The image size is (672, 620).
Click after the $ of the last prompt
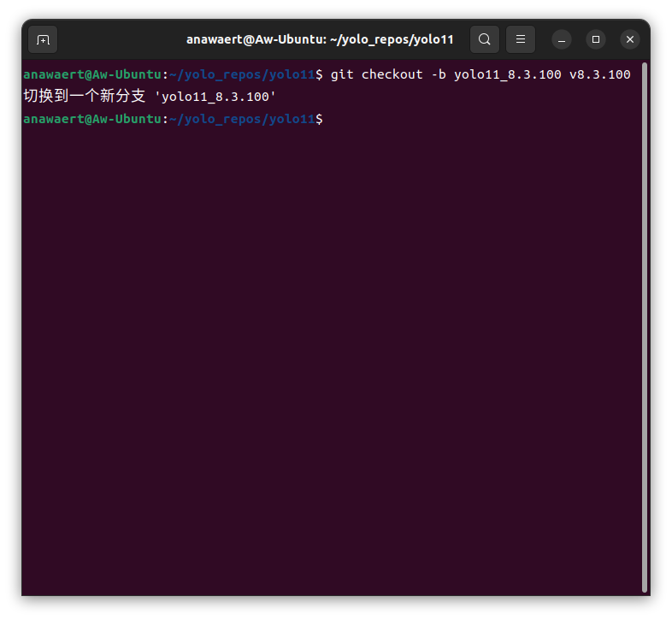[328, 119]
